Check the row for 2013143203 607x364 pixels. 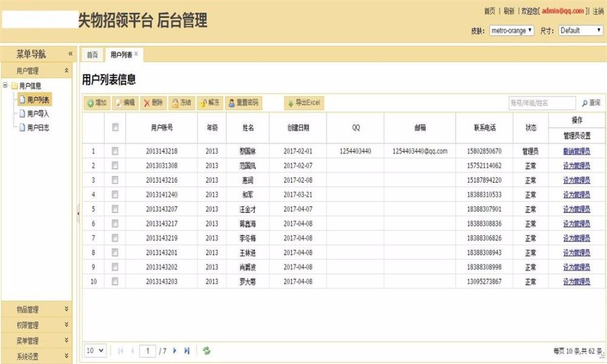point(115,282)
